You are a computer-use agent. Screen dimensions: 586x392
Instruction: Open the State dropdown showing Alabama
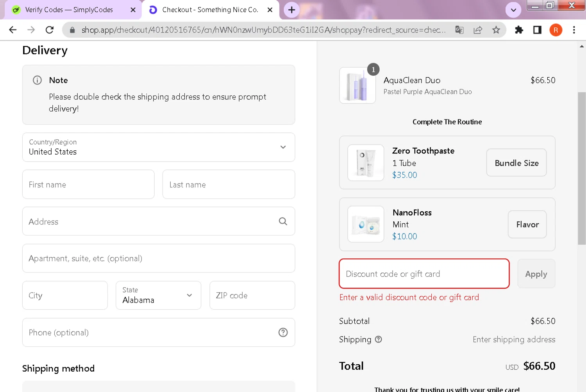coord(158,295)
